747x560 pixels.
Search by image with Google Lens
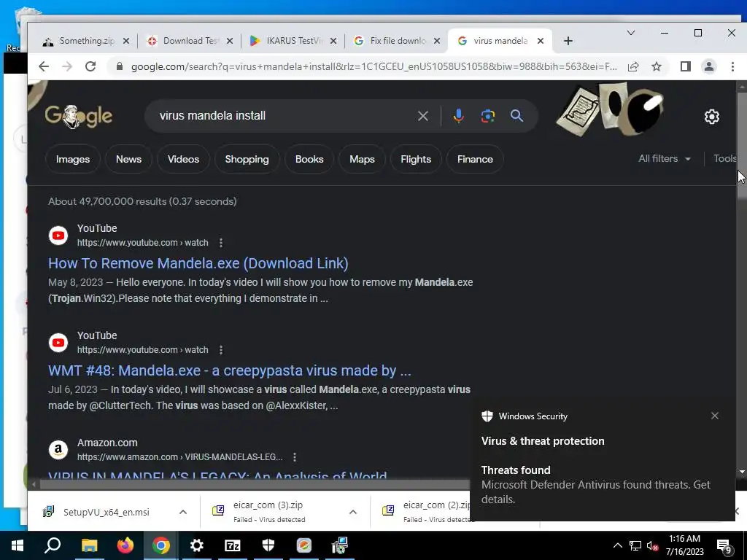tap(488, 116)
